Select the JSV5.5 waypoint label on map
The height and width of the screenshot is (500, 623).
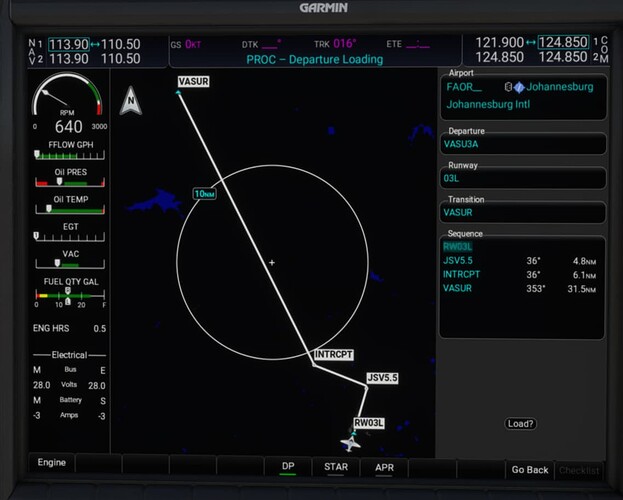click(x=382, y=378)
